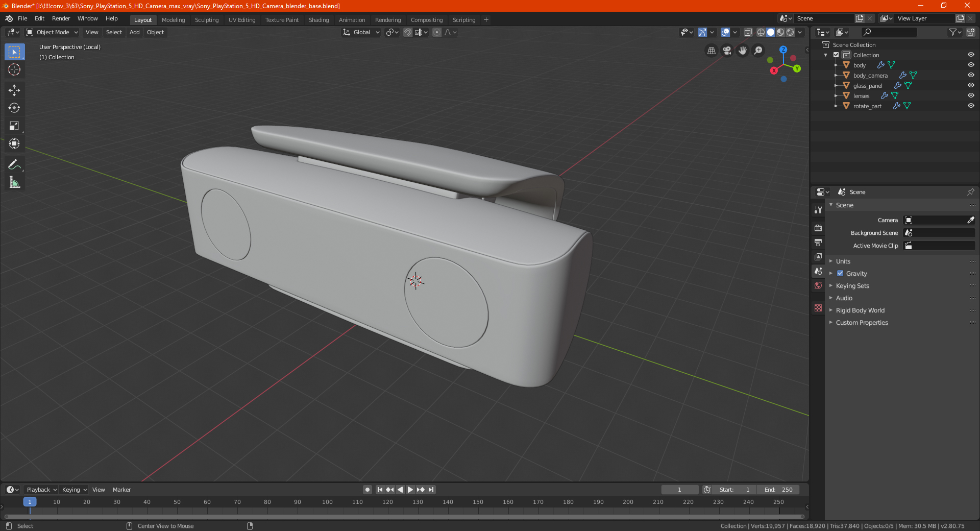Viewport: 980px width, 531px height.
Task: Open the Render menu
Action: (61, 18)
